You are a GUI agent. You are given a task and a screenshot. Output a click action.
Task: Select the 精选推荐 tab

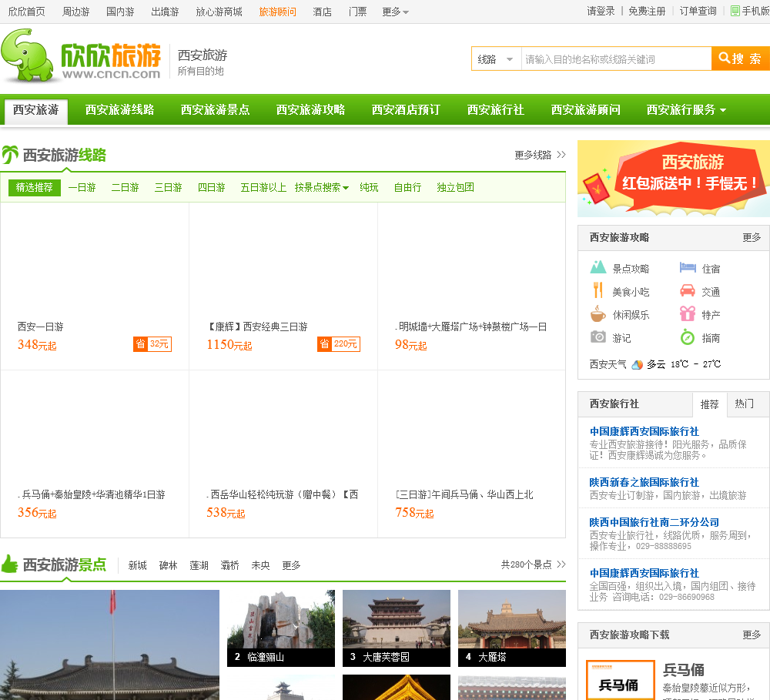(x=35, y=187)
